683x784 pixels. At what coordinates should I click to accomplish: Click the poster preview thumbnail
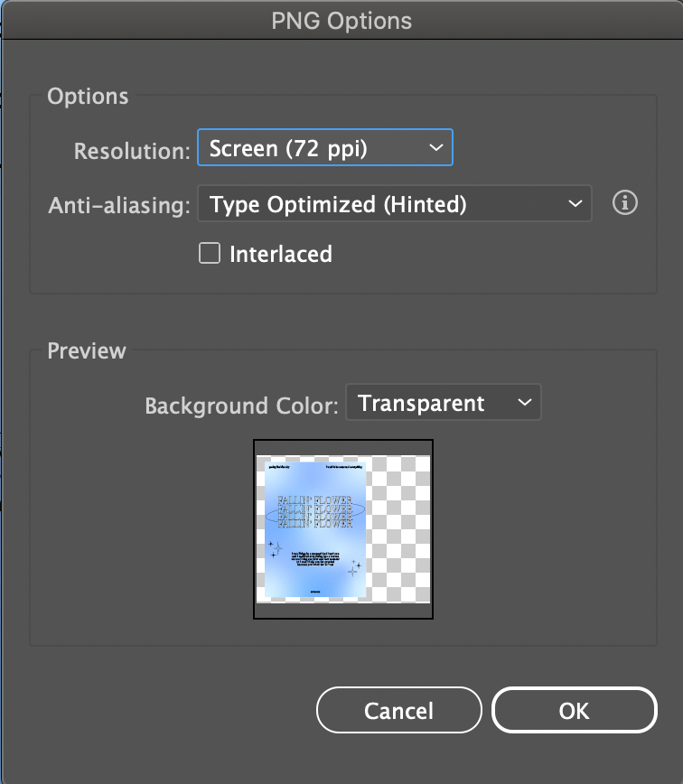[343, 529]
